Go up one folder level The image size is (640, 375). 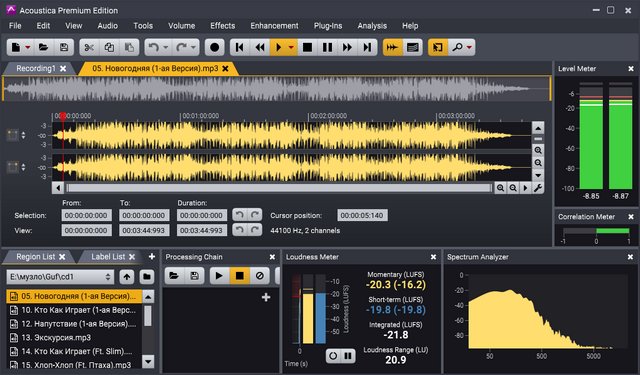tap(127, 277)
